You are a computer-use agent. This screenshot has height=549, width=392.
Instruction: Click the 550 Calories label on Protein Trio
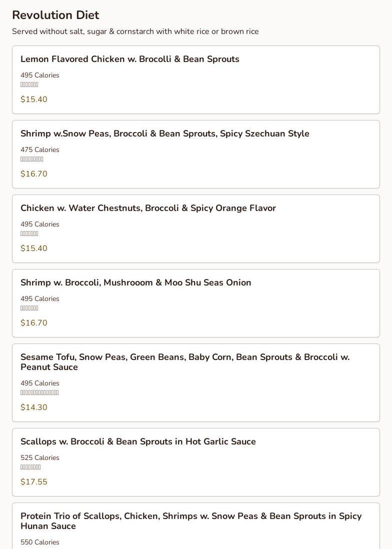[x=40, y=542]
